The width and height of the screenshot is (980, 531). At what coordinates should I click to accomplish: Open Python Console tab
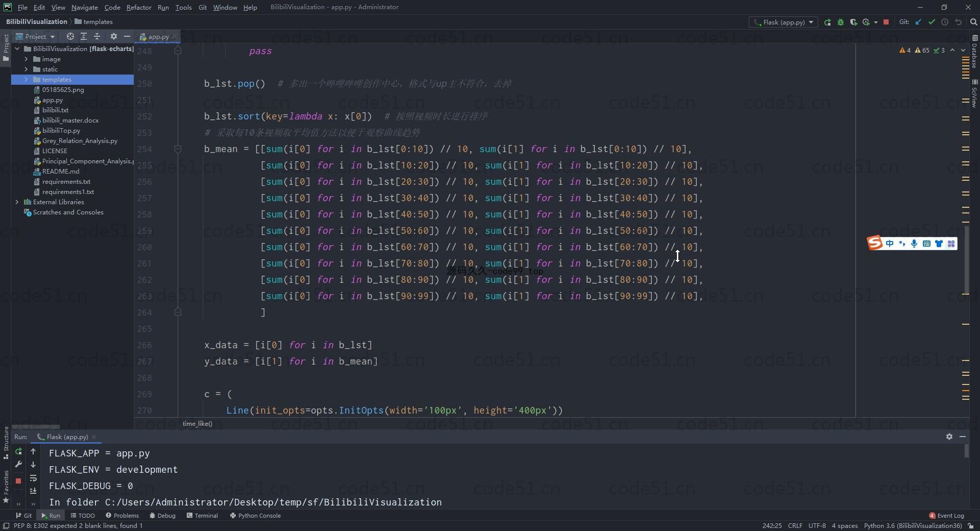click(255, 515)
